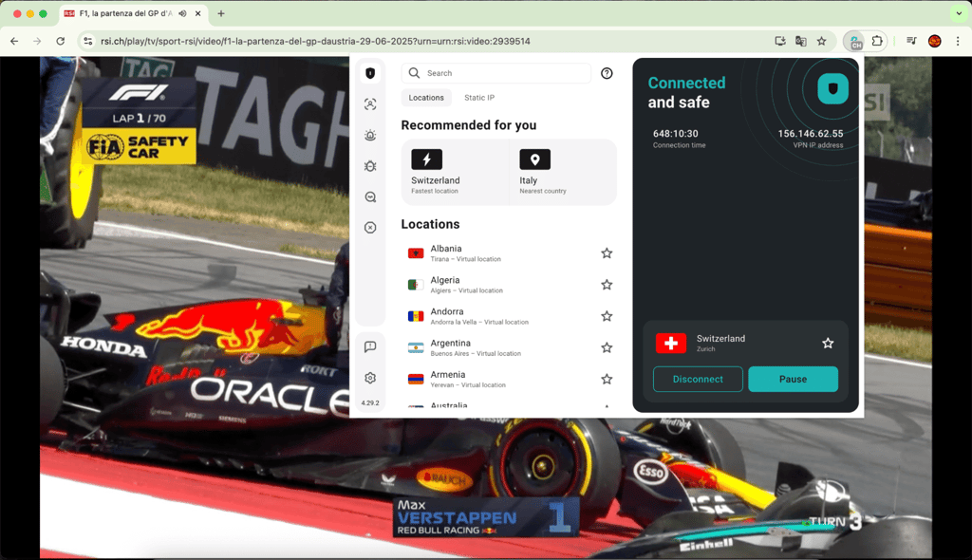972x560 pixels.
Task: Click the connected Switzerland Zurich location card
Action: pyautogui.click(x=744, y=343)
